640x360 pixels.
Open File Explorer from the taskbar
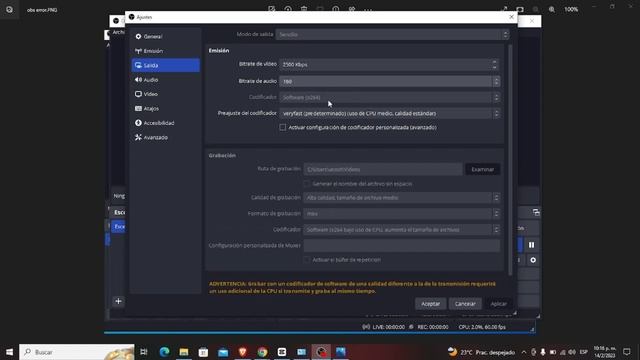point(184,352)
